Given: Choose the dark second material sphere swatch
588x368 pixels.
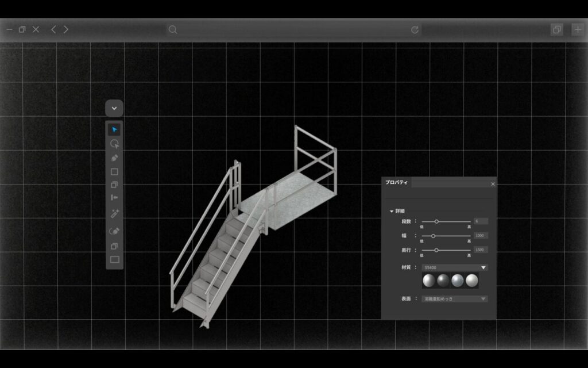Looking at the screenshot, I should (x=443, y=281).
